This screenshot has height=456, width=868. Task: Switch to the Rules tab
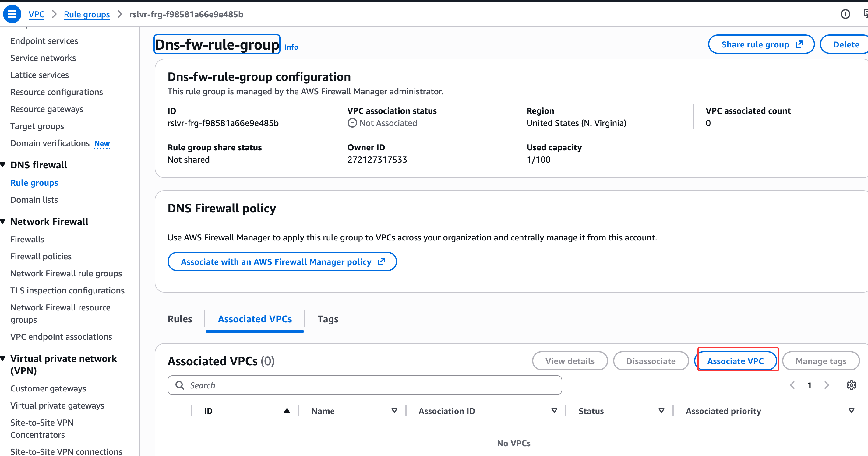pos(180,319)
